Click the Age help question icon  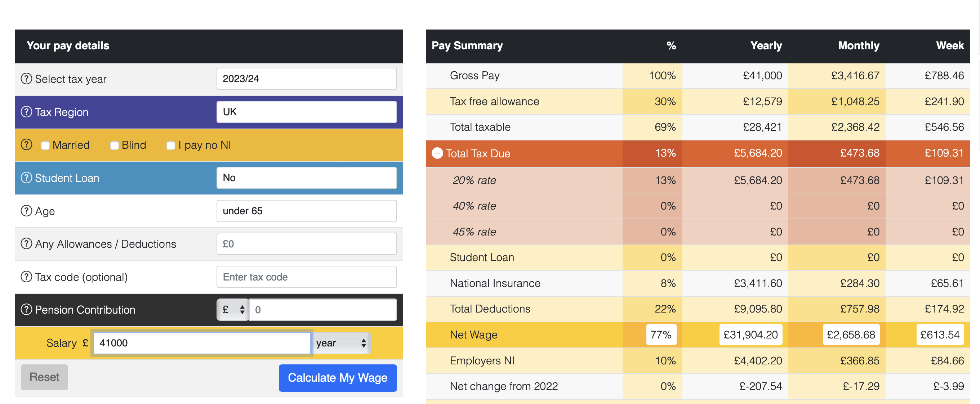(26, 211)
